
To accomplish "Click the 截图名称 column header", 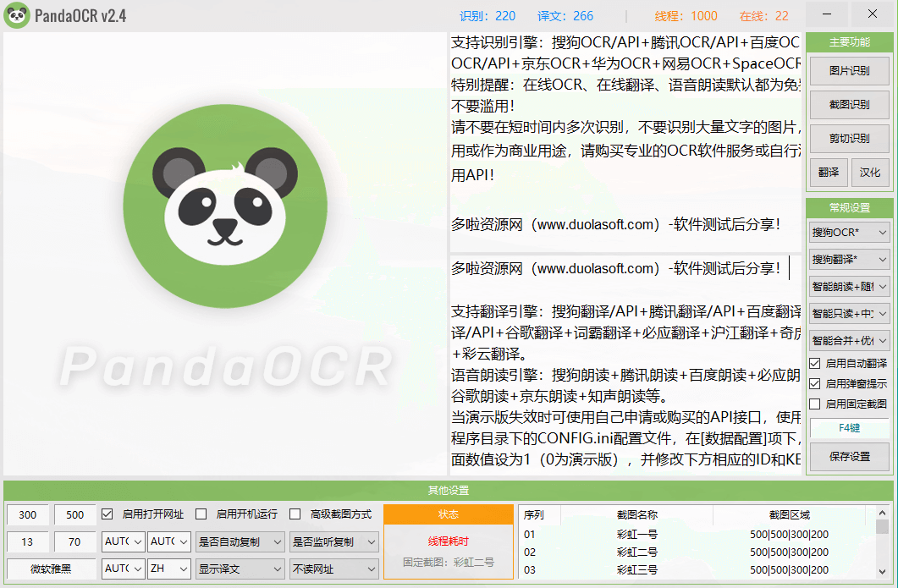I will pos(636,514).
